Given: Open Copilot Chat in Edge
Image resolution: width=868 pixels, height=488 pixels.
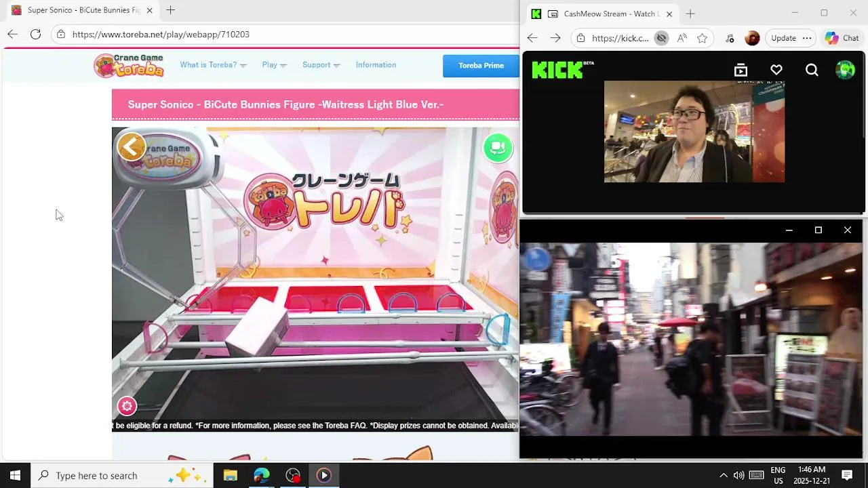Looking at the screenshot, I should 842,38.
